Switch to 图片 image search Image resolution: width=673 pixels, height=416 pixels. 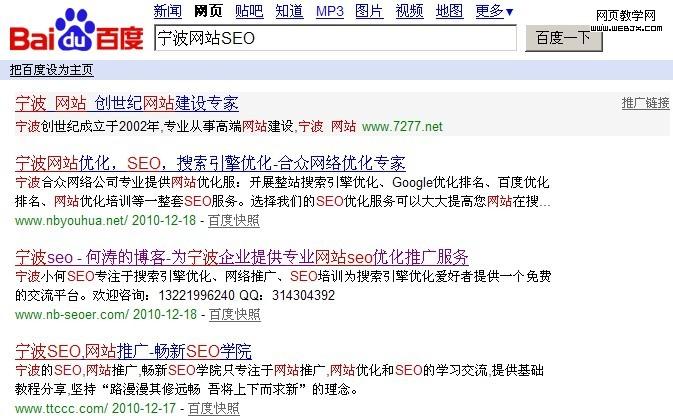pos(369,12)
